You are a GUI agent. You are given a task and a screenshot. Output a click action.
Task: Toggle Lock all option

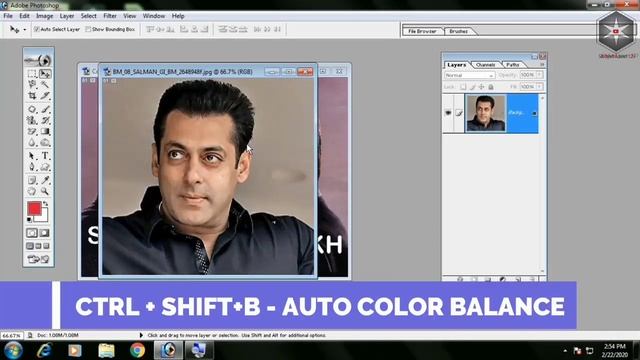click(491, 87)
